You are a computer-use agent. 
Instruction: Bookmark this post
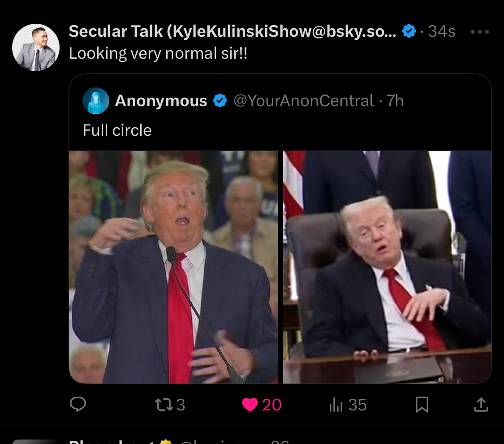[x=422, y=405]
